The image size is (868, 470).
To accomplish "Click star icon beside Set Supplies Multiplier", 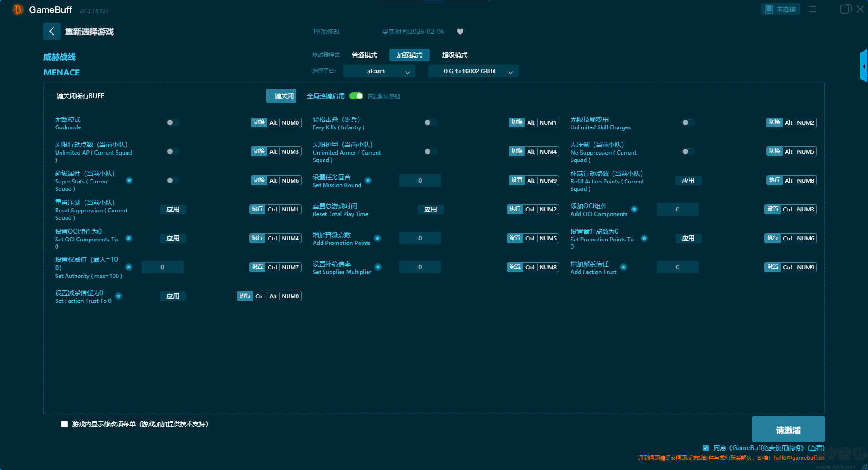I will 378,267.
